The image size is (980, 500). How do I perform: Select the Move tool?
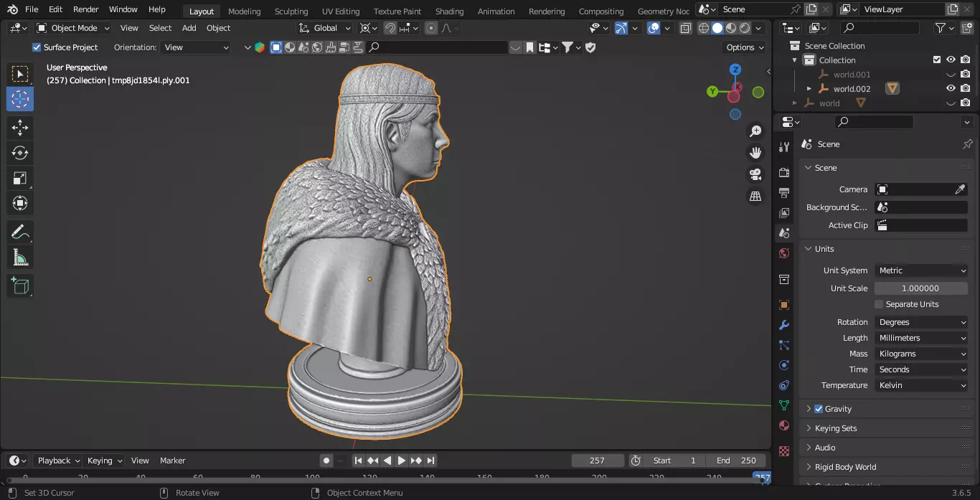(20, 128)
